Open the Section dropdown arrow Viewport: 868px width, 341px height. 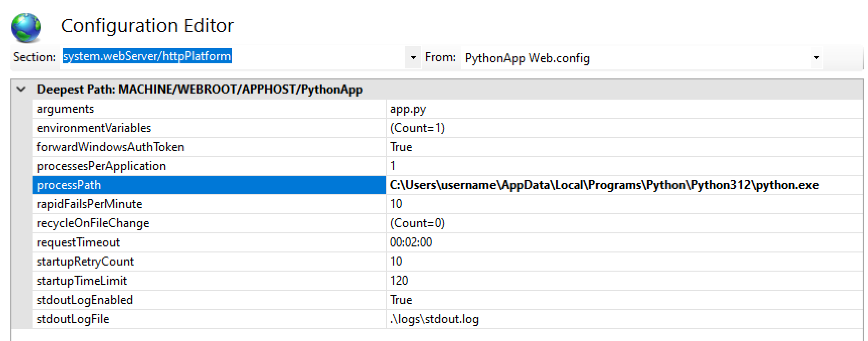coord(413,58)
